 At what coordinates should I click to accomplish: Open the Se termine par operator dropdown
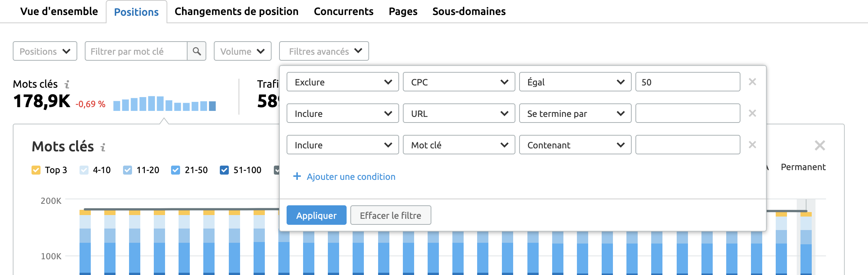pyautogui.click(x=575, y=114)
